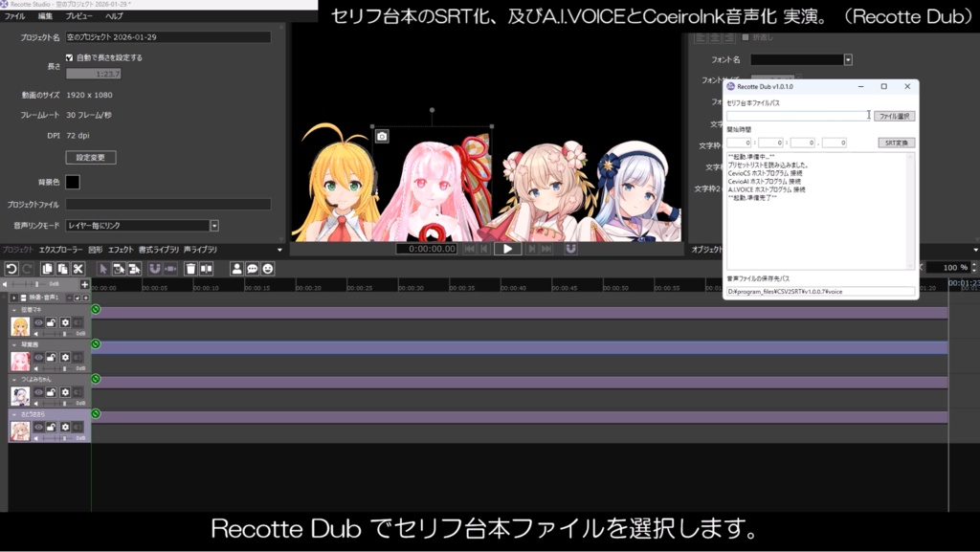Expand the 映像・音声1 track group
Screen dimensions: 980x552
coord(14,298)
